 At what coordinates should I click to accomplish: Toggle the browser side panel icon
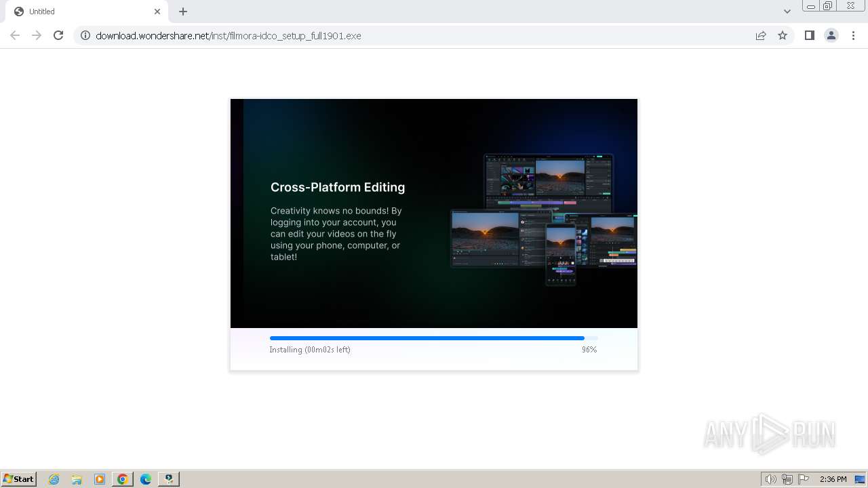point(809,35)
